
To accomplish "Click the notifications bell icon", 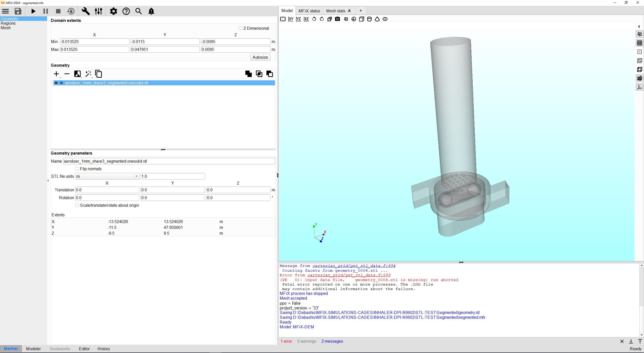I will tap(151, 11).
